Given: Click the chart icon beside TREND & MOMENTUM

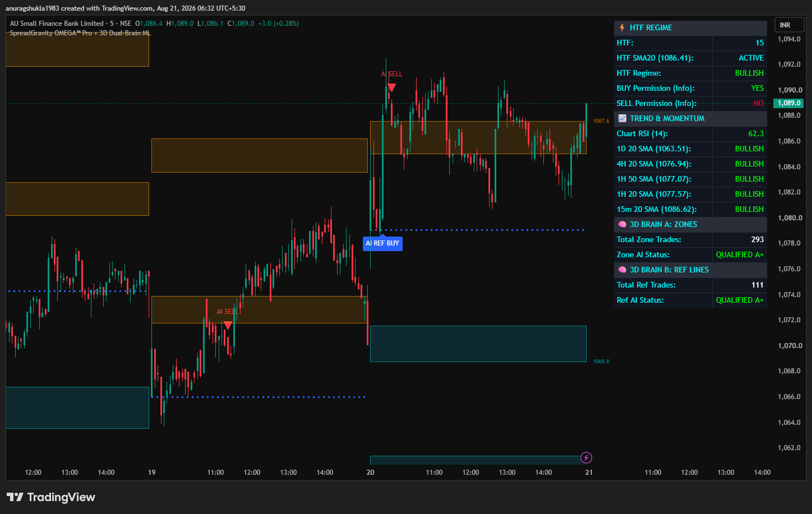Looking at the screenshot, I should coord(622,118).
